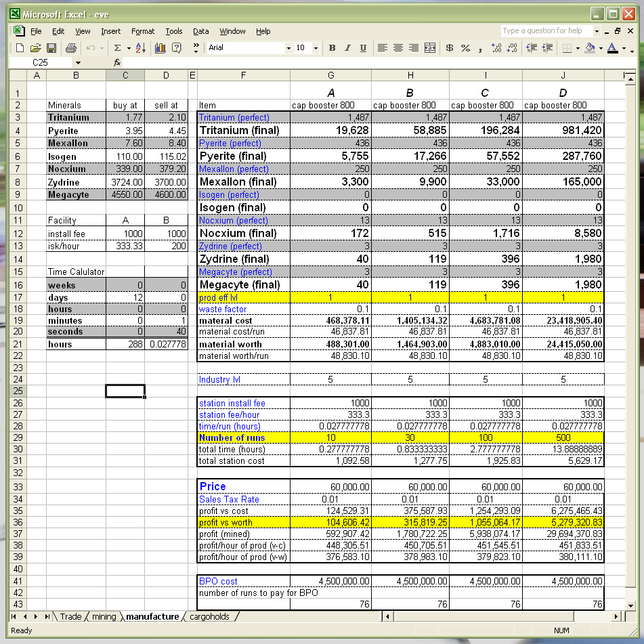Switch to the Trade sheet tab
The height and width of the screenshot is (644, 644).
70,616
